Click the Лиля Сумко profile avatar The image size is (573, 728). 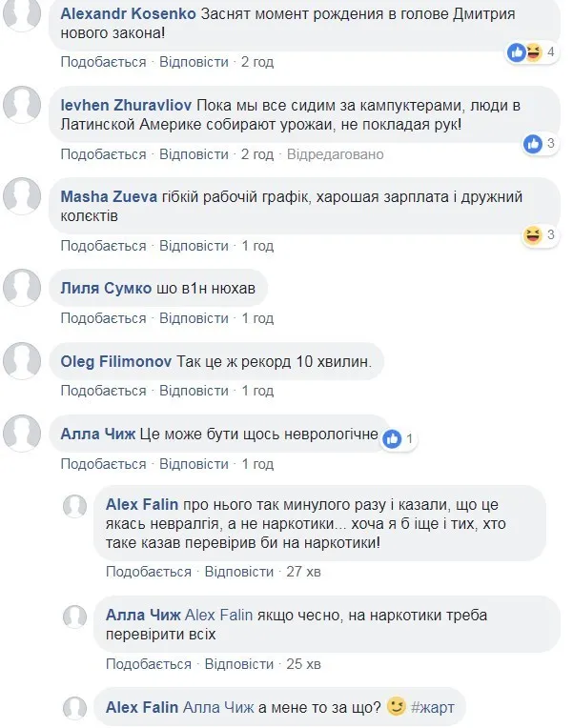(22, 288)
